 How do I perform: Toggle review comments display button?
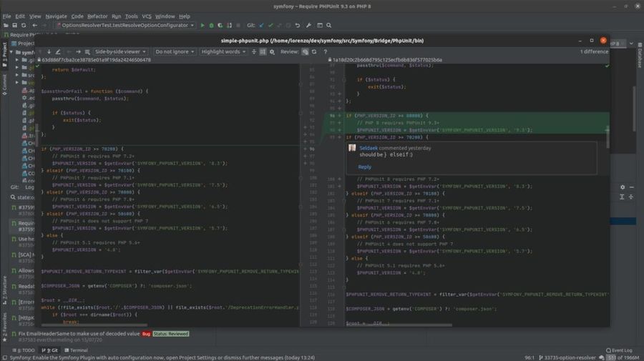click(x=306, y=51)
